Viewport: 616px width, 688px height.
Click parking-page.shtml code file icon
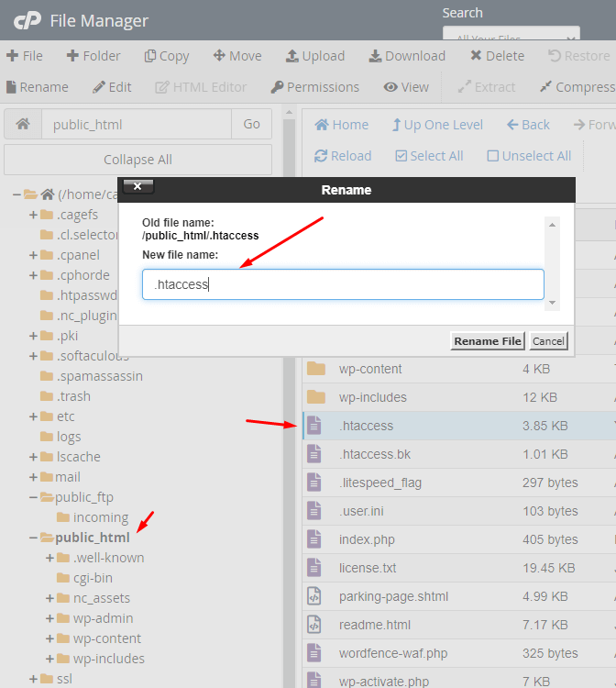tap(313, 596)
